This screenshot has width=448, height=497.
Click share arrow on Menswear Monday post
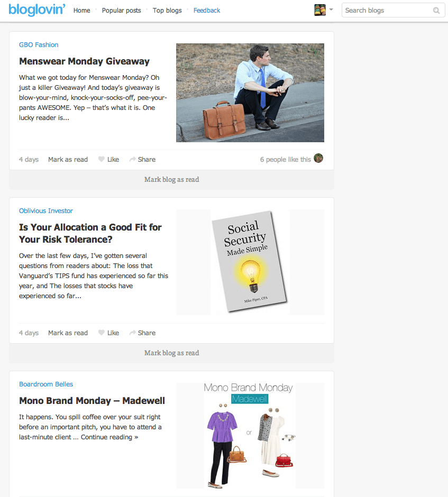point(133,159)
